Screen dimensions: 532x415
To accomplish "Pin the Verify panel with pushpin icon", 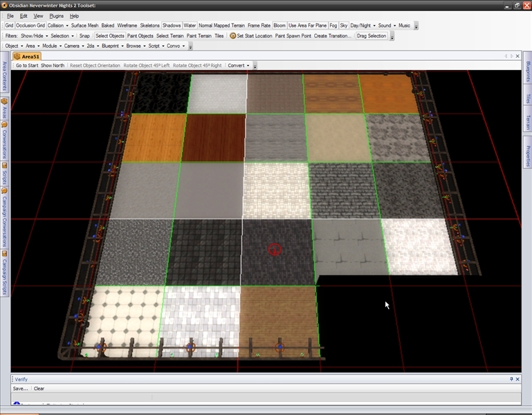I will (512, 379).
